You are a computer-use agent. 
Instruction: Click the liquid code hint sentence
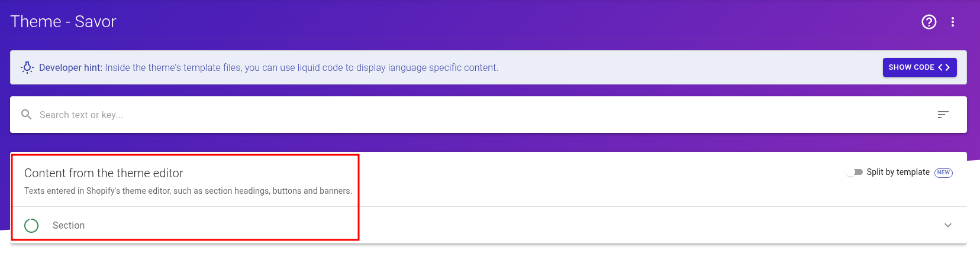tap(301, 67)
